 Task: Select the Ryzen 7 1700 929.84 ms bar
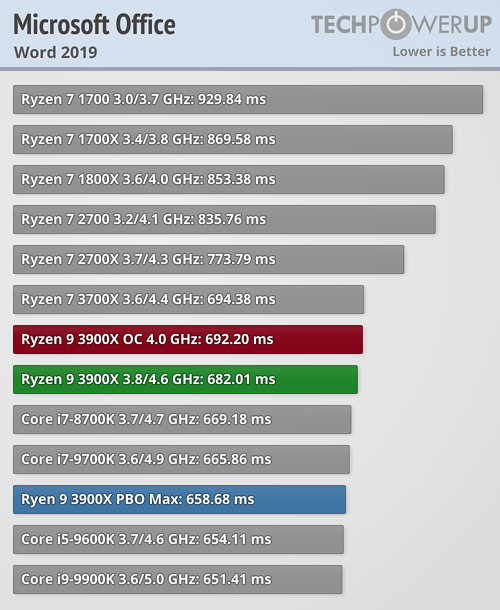point(248,100)
